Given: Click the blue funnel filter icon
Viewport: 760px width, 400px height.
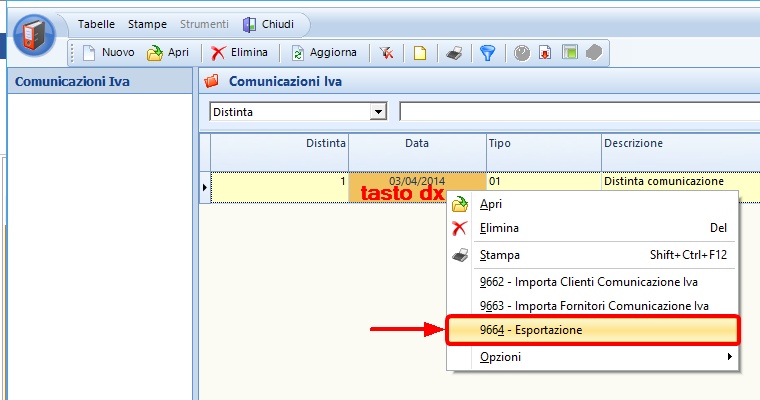Looking at the screenshot, I should click(x=488, y=52).
